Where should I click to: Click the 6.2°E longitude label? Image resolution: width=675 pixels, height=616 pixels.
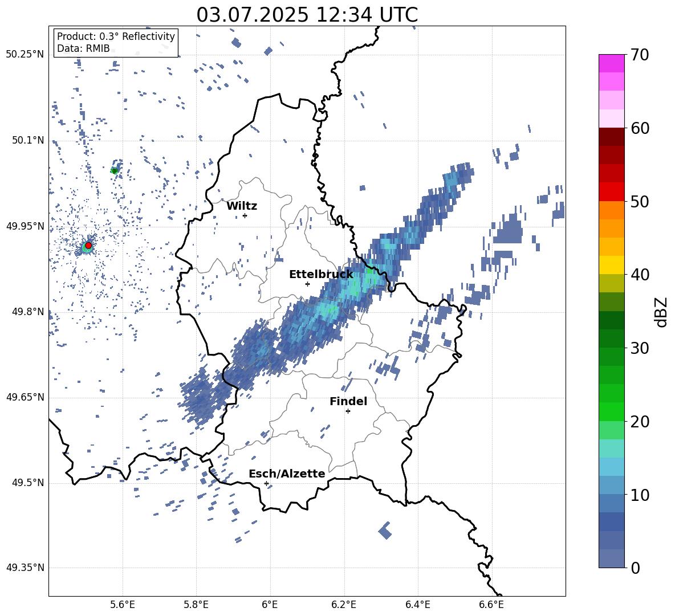coord(344,605)
